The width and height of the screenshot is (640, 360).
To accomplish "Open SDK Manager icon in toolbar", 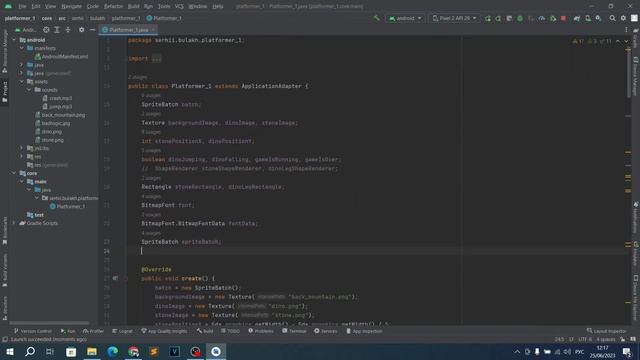I will click(598, 18).
